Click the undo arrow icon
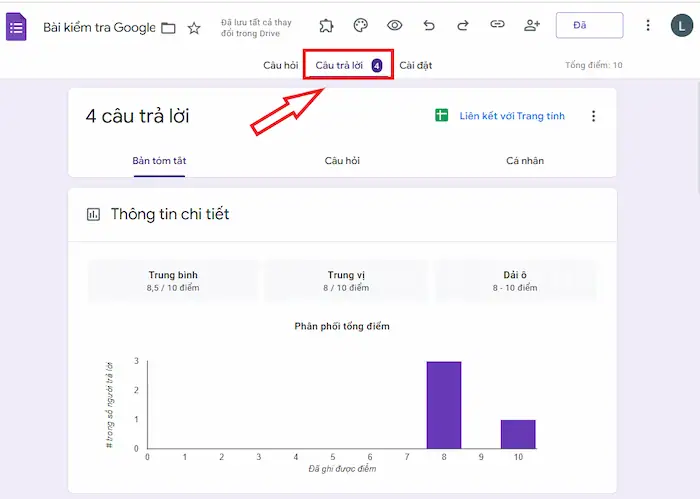Viewport: 700px width, 499px height. pos(429,25)
